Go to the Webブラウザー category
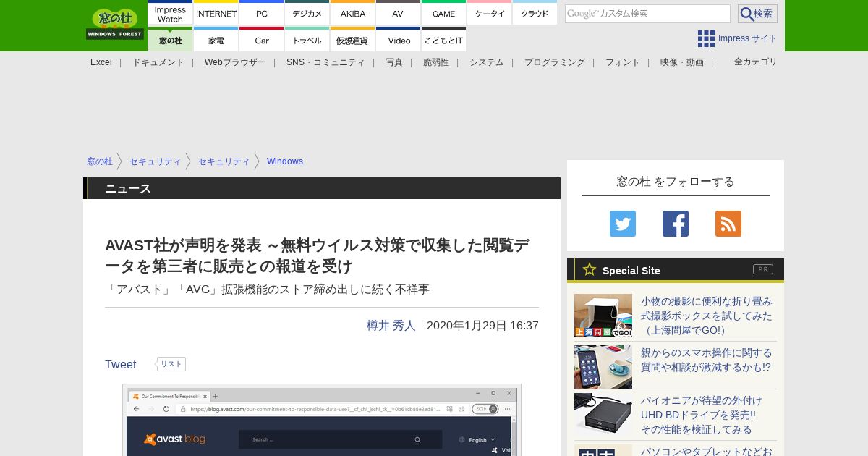Viewport: 868px width, 456px height. (x=235, y=62)
